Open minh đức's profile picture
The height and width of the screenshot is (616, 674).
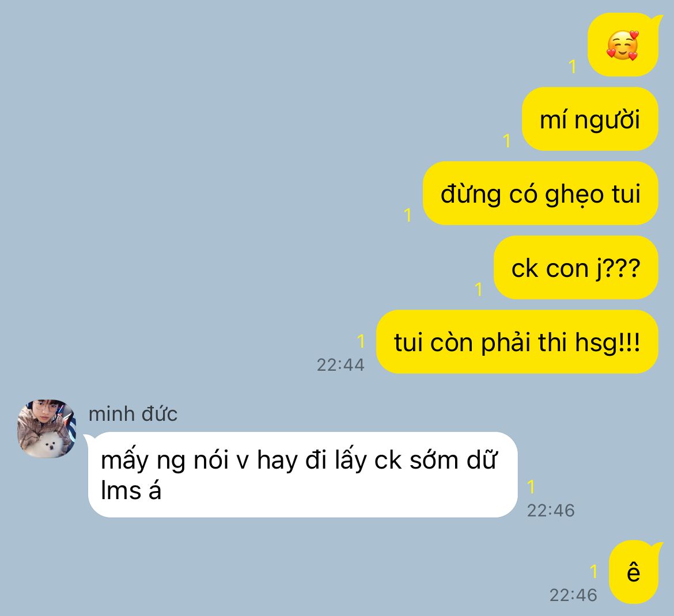coord(47,429)
